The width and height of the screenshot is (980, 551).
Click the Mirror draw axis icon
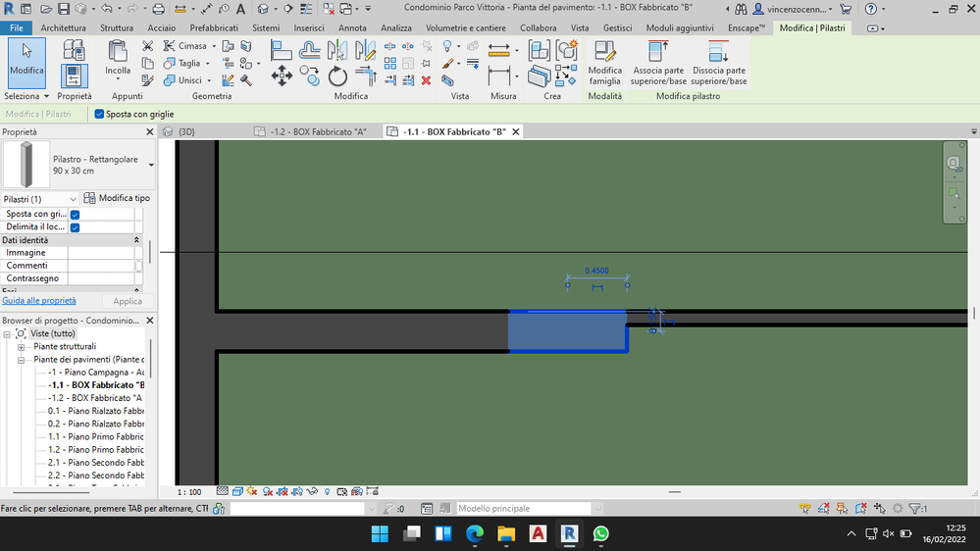click(x=365, y=50)
